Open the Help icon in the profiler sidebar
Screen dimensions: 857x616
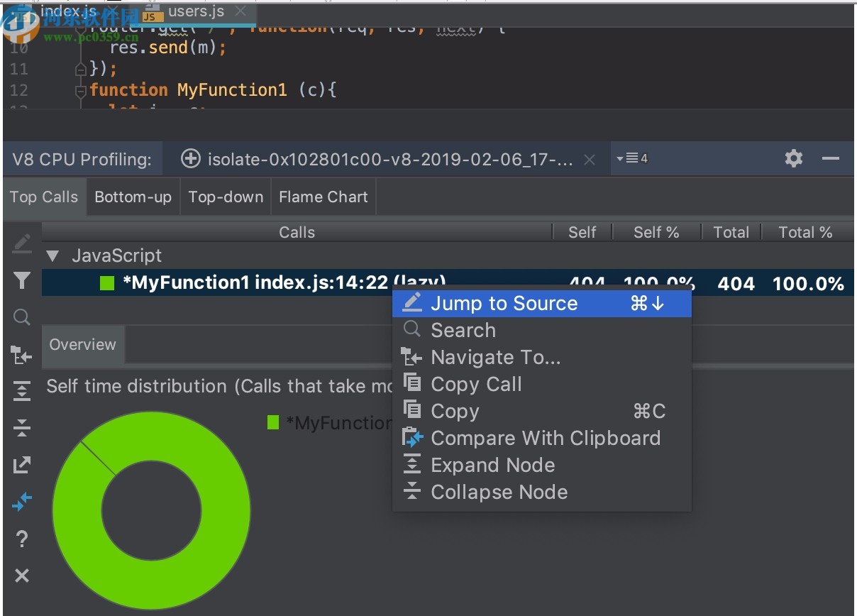tap(21, 539)
